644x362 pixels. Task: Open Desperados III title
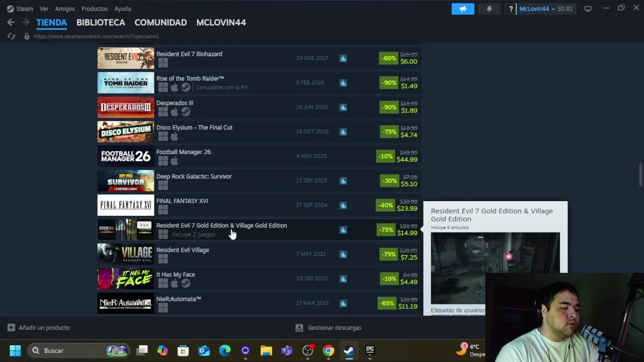[175, 103]
